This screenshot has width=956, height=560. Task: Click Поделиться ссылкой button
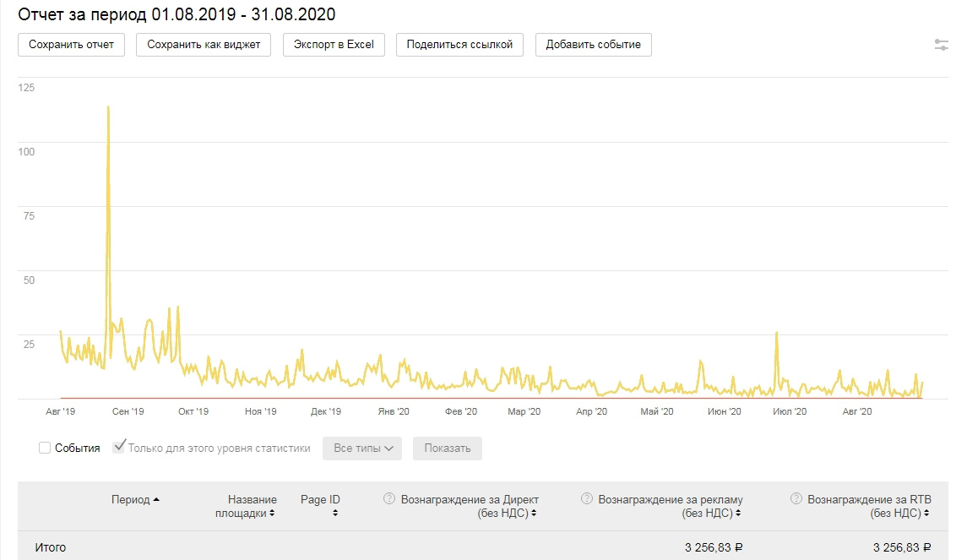459,44
